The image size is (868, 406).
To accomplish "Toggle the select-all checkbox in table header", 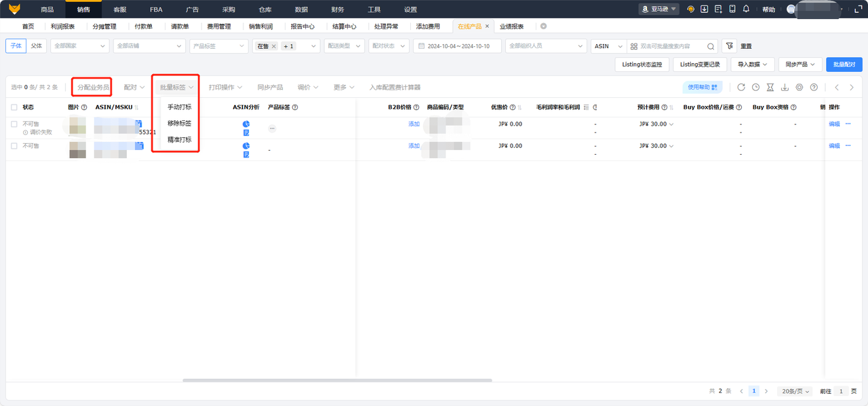I will point(14,107).
